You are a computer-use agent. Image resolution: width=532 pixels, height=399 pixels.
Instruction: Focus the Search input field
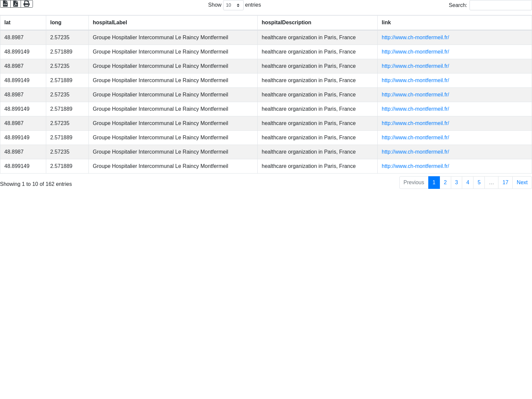[x=500, y=5]
